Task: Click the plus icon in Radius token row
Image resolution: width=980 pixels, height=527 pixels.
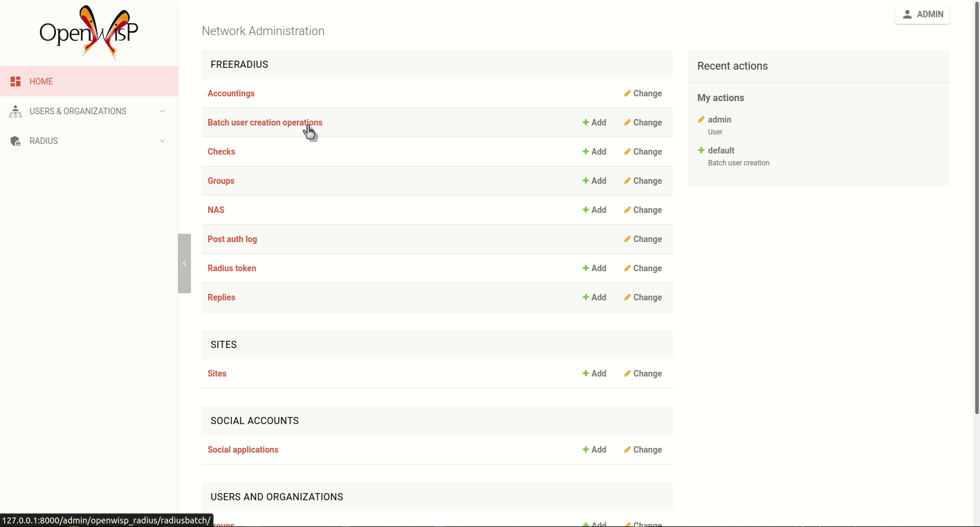Action: pyautogui.click(x=586, y=268)
